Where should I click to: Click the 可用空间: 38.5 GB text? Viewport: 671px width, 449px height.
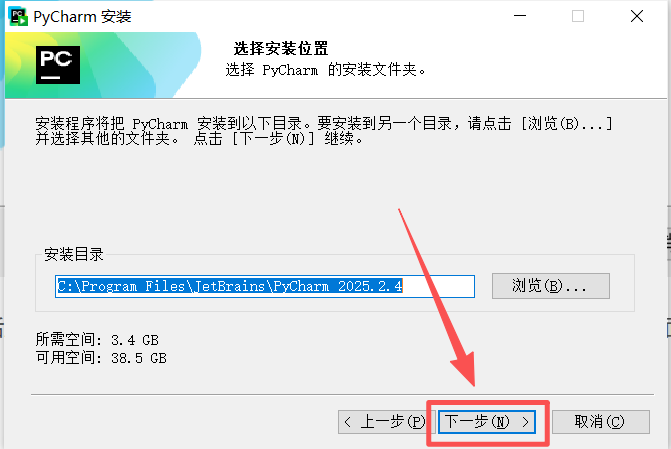101,357
